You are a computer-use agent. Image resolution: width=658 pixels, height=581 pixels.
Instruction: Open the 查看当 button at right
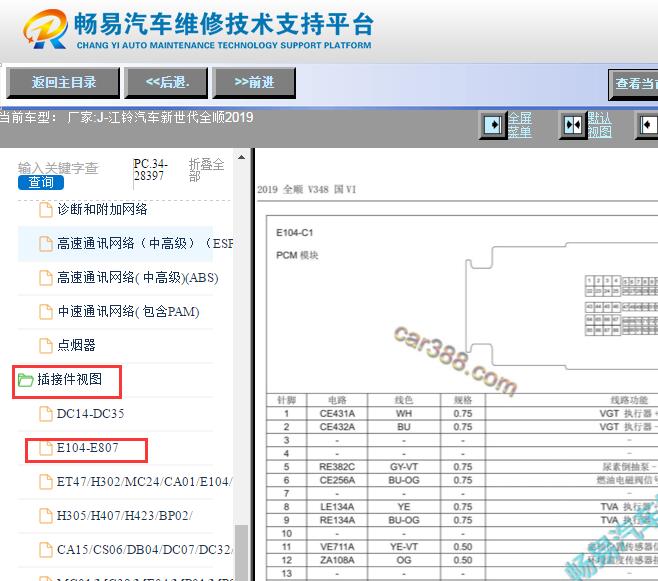point(633,84)
